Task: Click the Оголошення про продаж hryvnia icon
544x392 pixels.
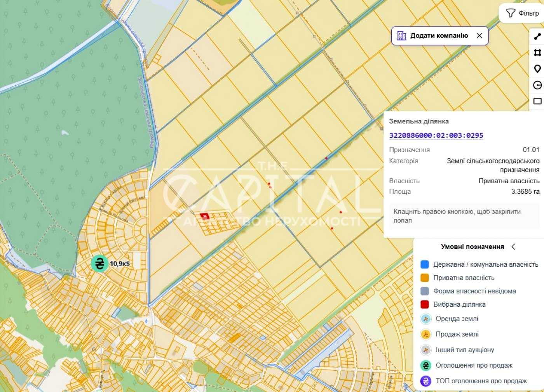Action: 426,366
